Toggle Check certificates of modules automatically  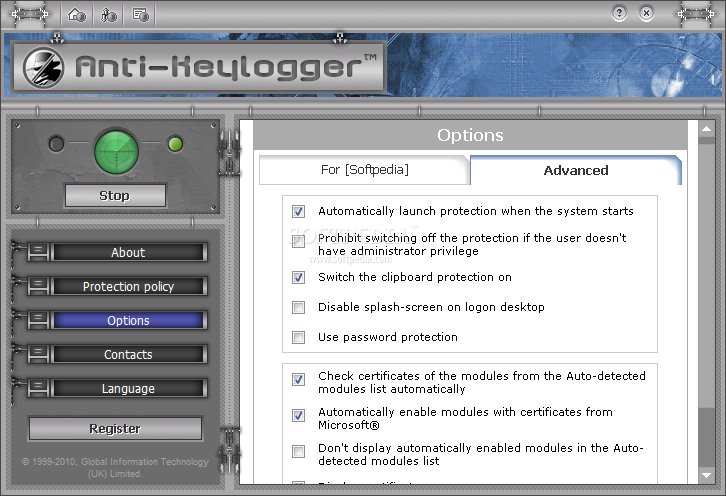click(x=299, y=379)
